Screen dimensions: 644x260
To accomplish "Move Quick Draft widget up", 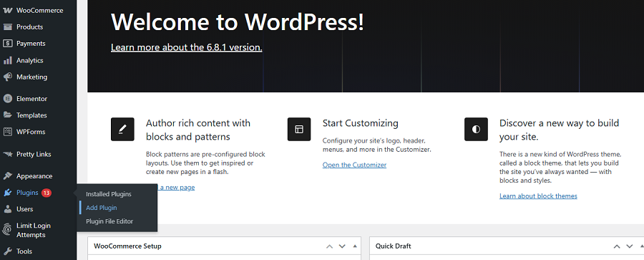I will point(617,246).
